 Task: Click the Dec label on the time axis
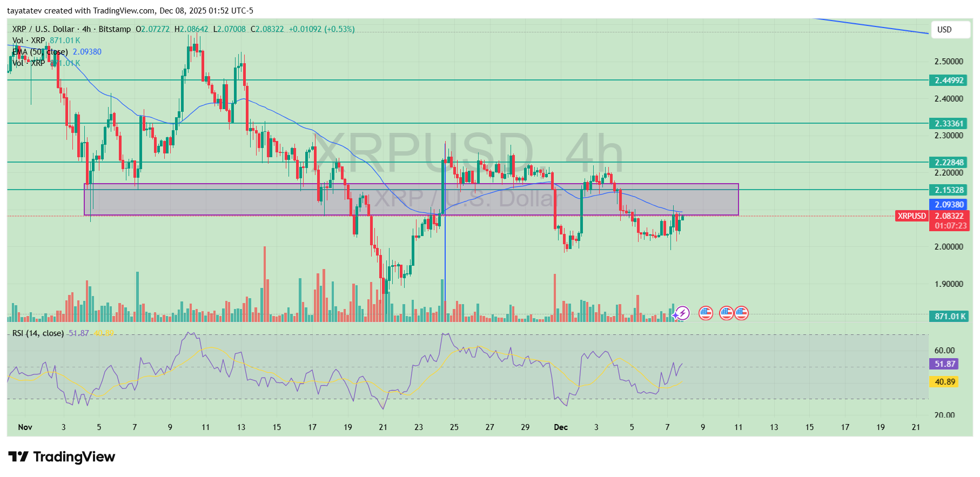561,427
